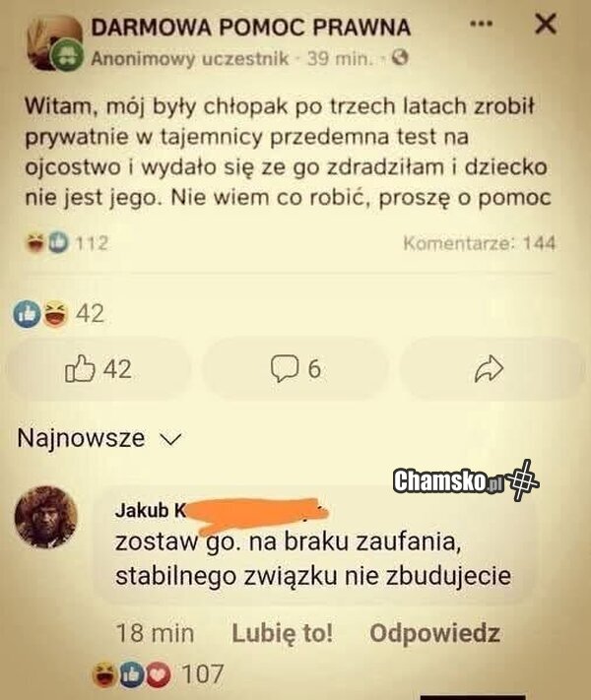Click the globe public visibility icon

coord(400,57)
